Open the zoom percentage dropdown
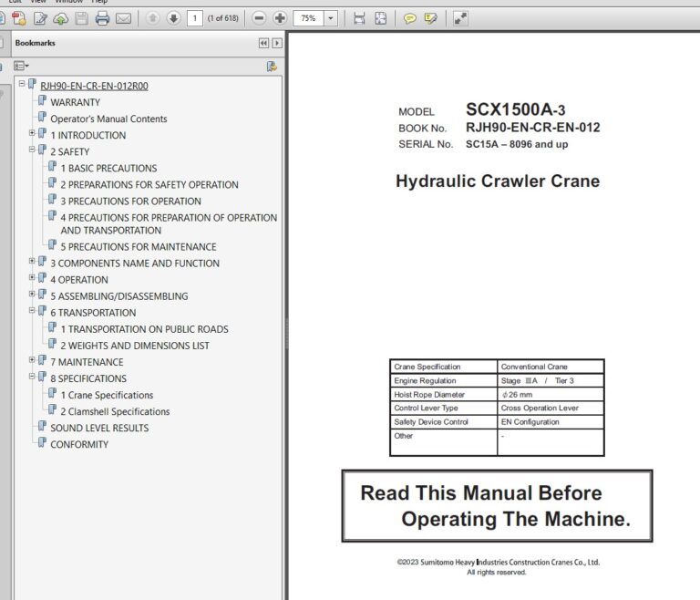The image size is (700, 600). point(330,18)
